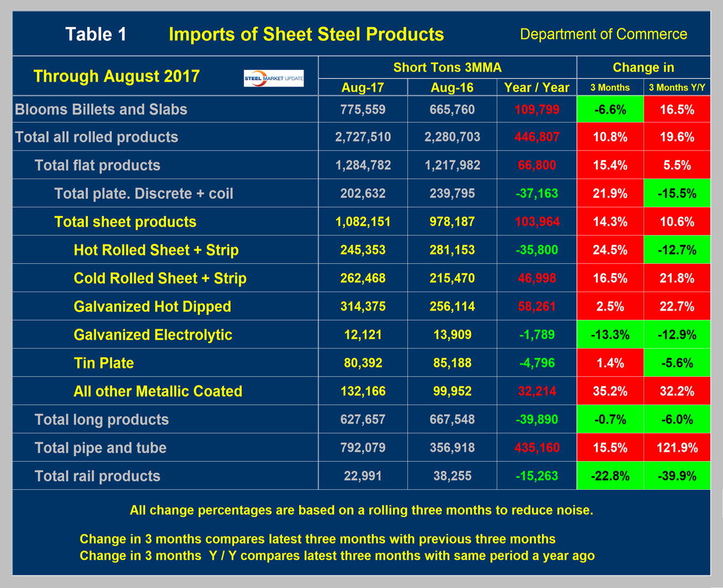Click the Department of Commerce text
This screenshot has height=588, width=723.
click(603, 34)
